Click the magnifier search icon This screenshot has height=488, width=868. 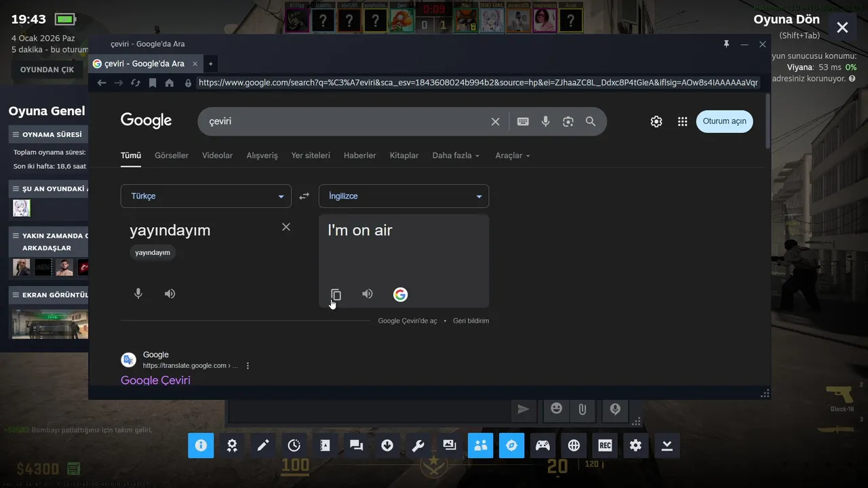[x=591, y=121]
